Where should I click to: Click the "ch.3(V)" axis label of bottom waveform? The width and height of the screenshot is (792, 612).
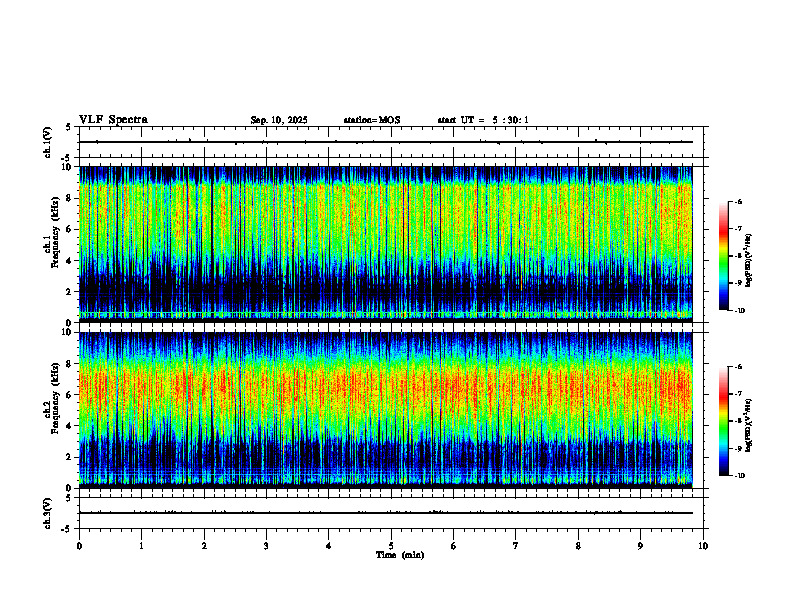[48, 513]
